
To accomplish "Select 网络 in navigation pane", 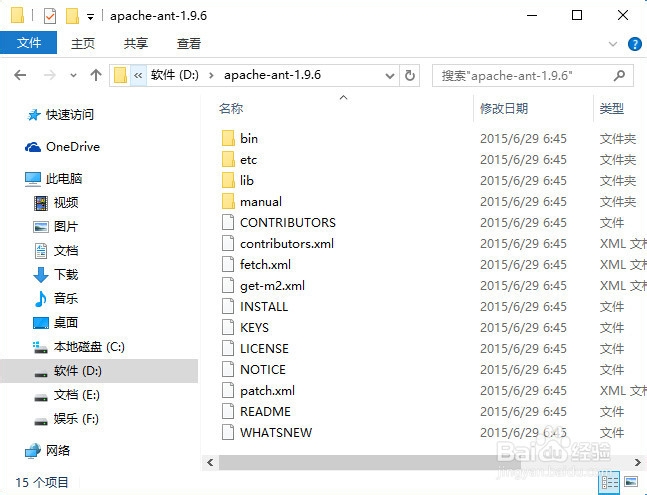I will tap(47, 450).
